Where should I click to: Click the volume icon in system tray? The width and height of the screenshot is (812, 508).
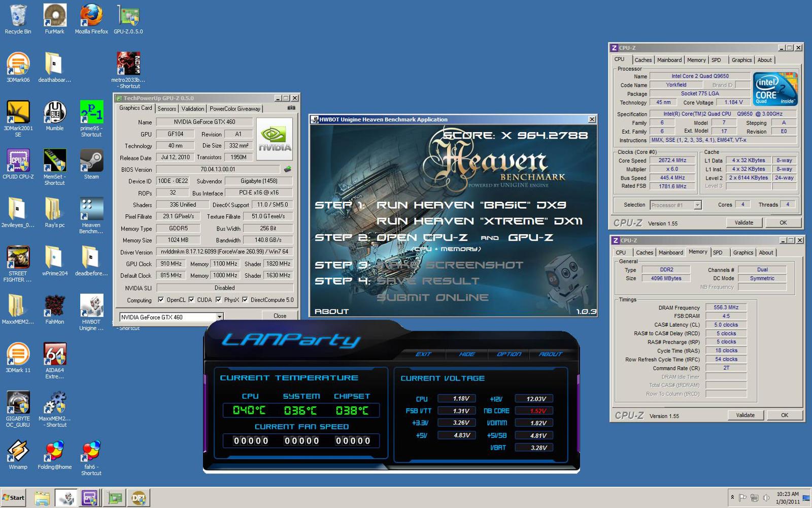[766, 498]
